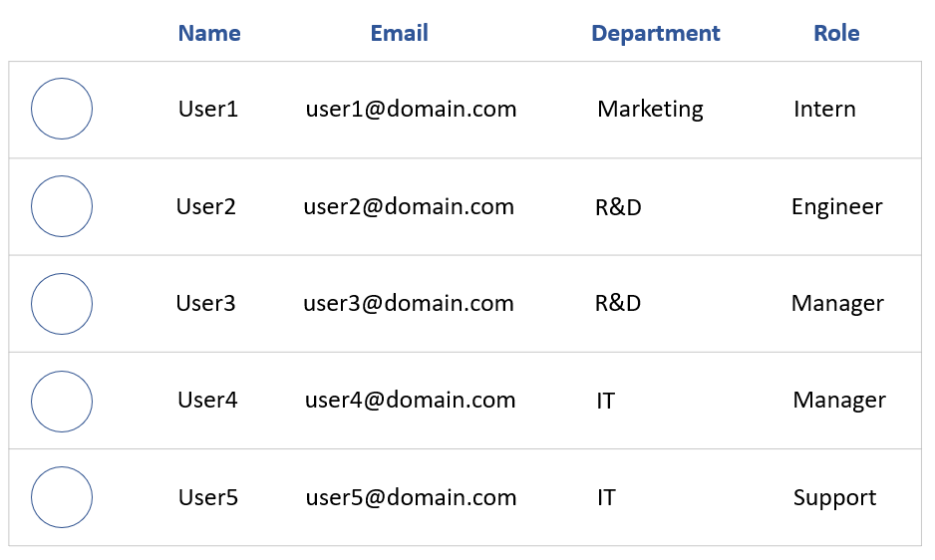Click the Marketing department cell

(650, 110)
